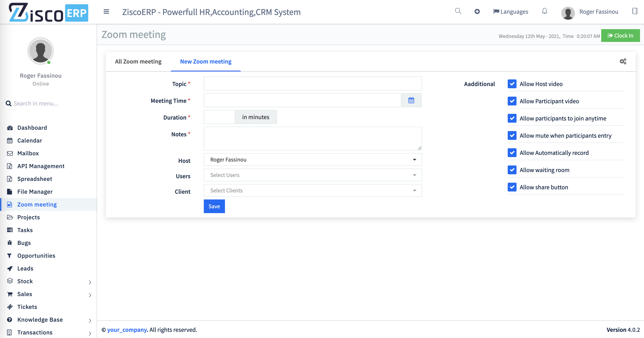The height and width of the screenshot is (338, 644).
Task: Open the Zoom settings gears icon
Action: (x=623, y=62)
